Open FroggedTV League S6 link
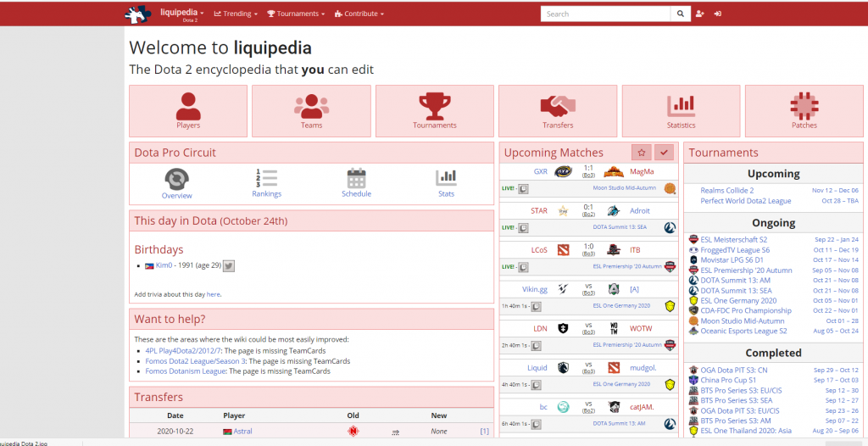Screen dimensions: 868x446 point(735,250)
